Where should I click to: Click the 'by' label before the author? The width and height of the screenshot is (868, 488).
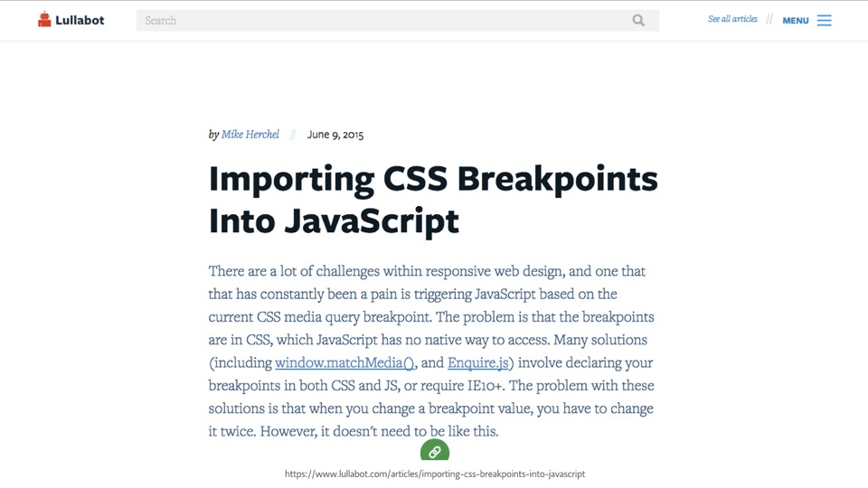(213, 135)
